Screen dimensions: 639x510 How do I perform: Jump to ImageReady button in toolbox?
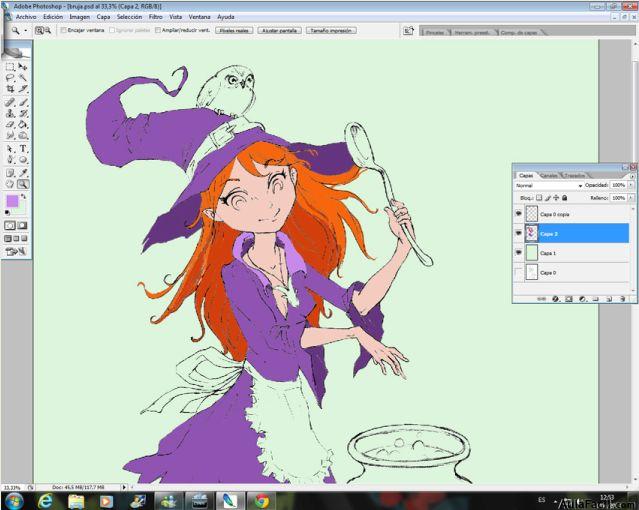[x=16, y=251]
